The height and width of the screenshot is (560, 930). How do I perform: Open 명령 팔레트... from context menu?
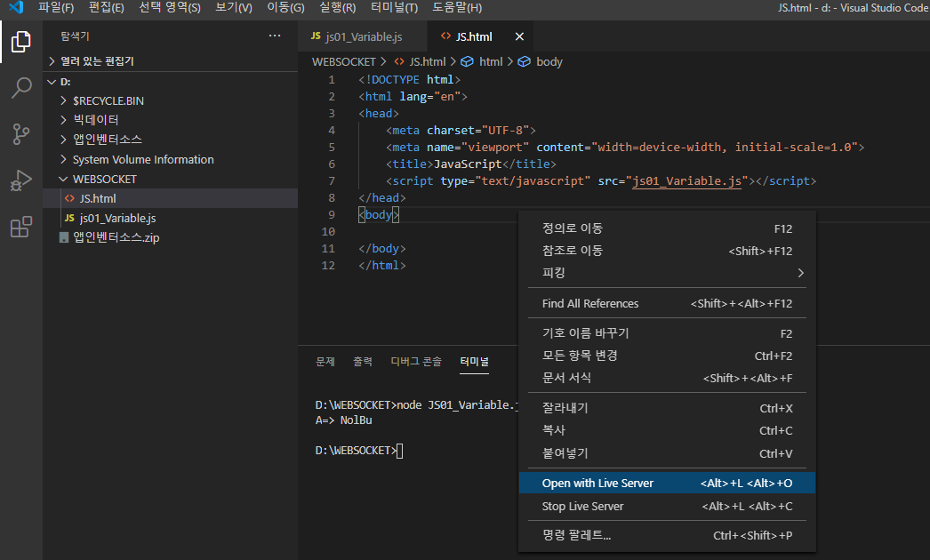tap(667, 535)
